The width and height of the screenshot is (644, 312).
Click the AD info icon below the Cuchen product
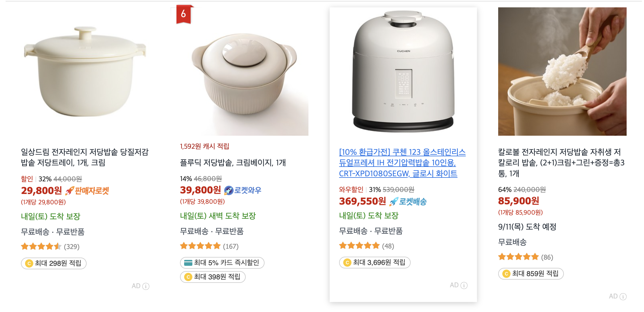coord(465,285)
